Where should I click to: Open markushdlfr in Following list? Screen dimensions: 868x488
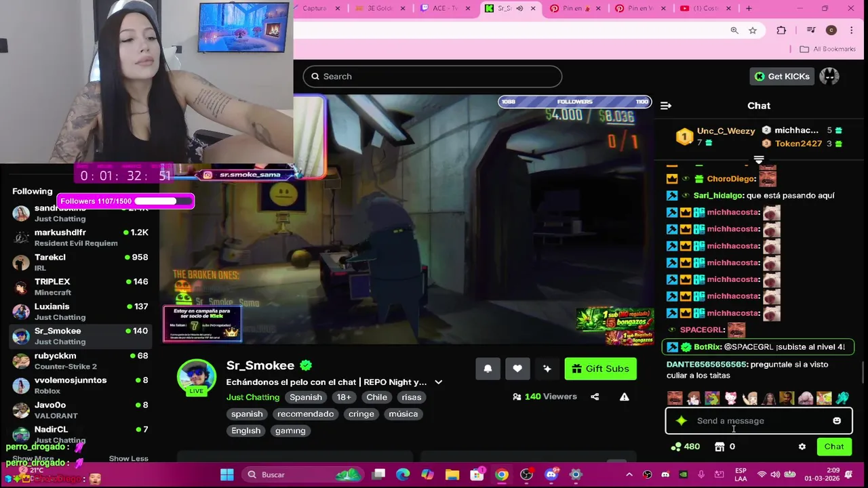point(81,238)
